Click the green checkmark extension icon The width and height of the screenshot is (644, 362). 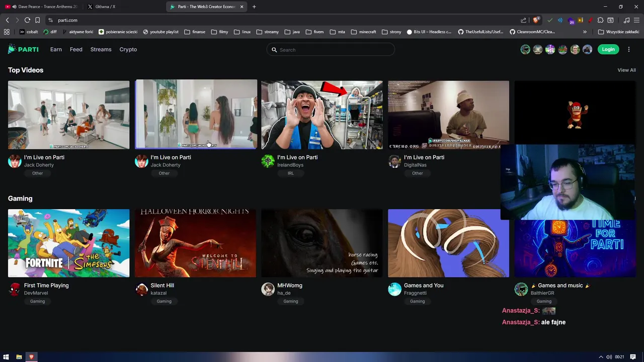(550, 20)
